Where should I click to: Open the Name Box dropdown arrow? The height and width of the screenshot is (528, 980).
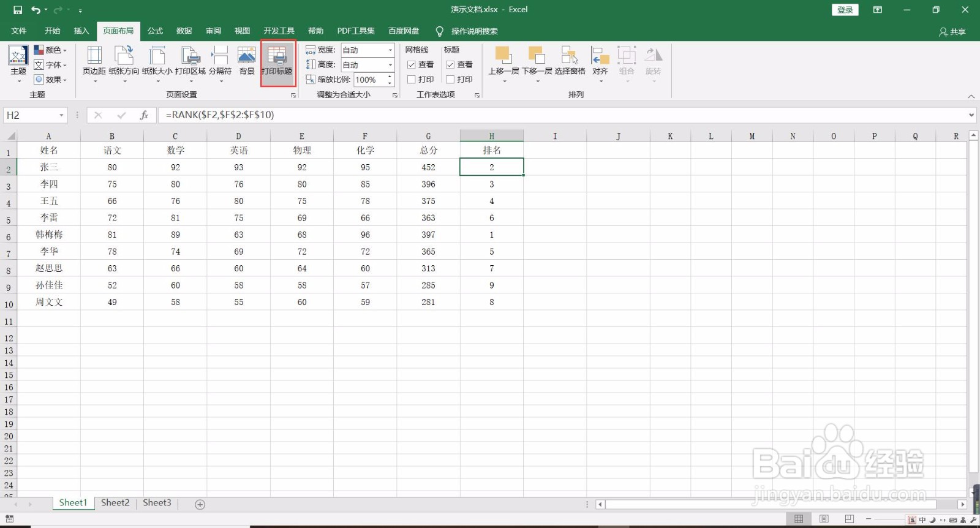(x=61, y=115)
